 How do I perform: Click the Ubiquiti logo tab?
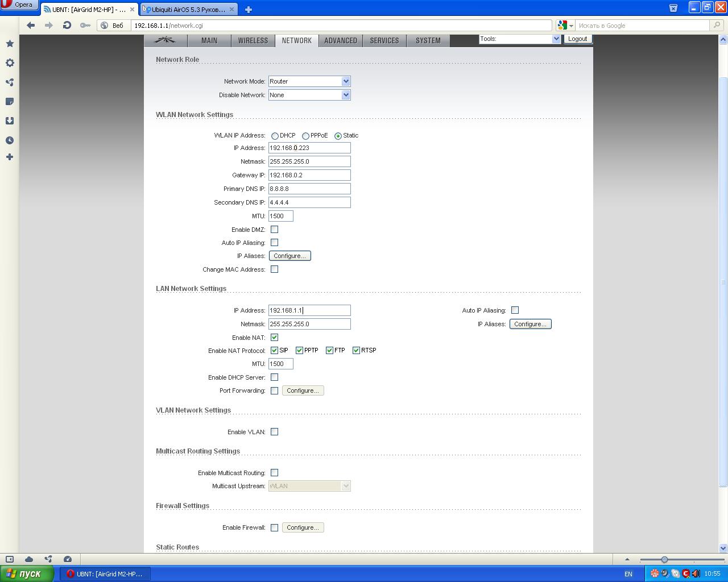pos(166,40)
